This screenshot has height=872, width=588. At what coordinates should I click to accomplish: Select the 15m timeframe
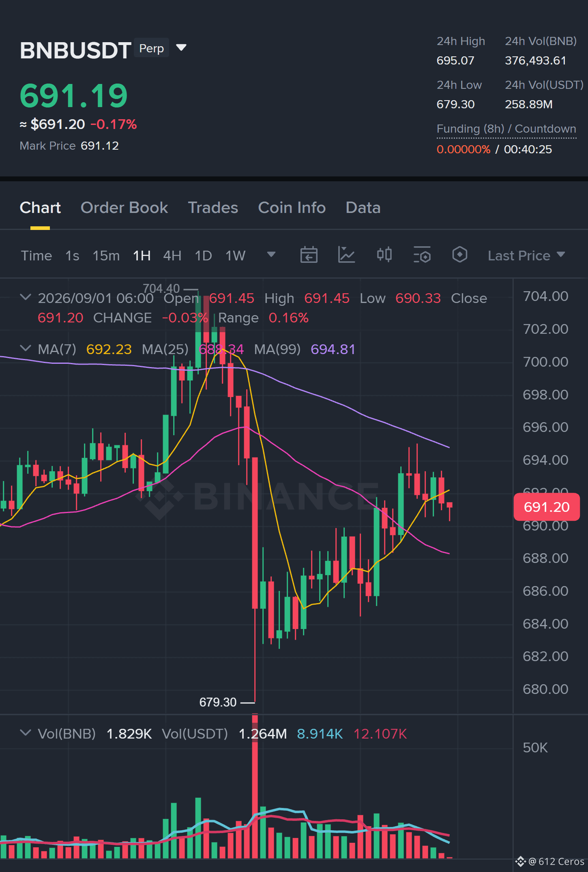(106, 256)
